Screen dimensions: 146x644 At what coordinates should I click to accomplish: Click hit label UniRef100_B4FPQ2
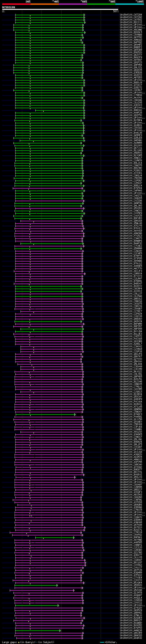coord(131,42)
